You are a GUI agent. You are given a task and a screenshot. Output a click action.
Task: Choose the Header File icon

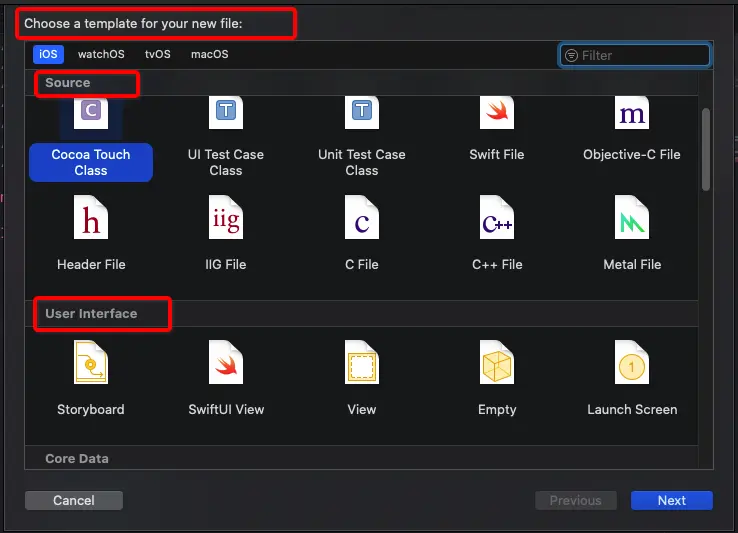click(91, 217)
